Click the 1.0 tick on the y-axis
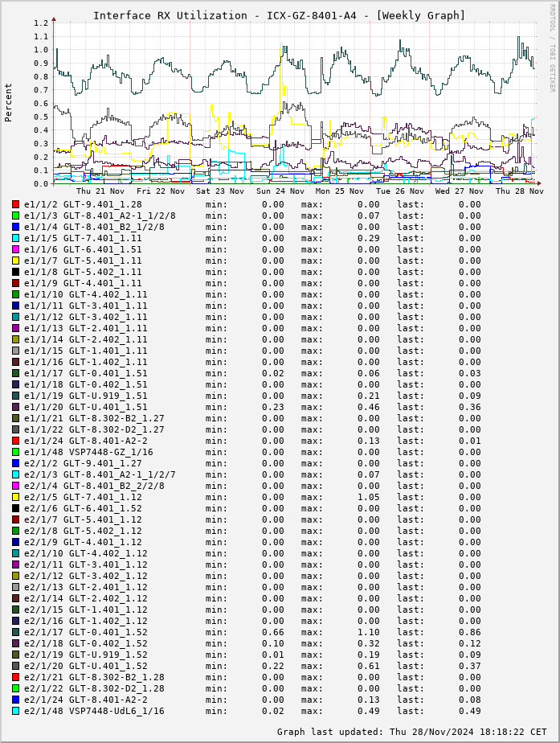The image size is (560, 743). pyautogui.click(x=41, y=50)
